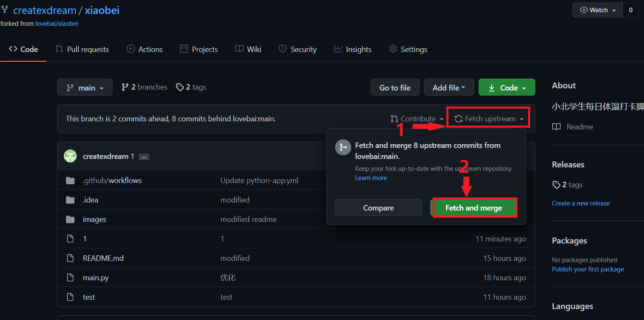Click the createxdream avatar icon

[x=70, y=156]
